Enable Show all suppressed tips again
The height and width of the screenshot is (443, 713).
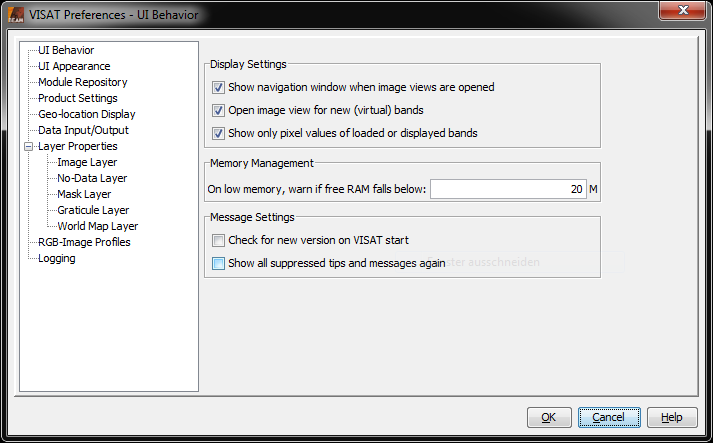tap(219, 264)
